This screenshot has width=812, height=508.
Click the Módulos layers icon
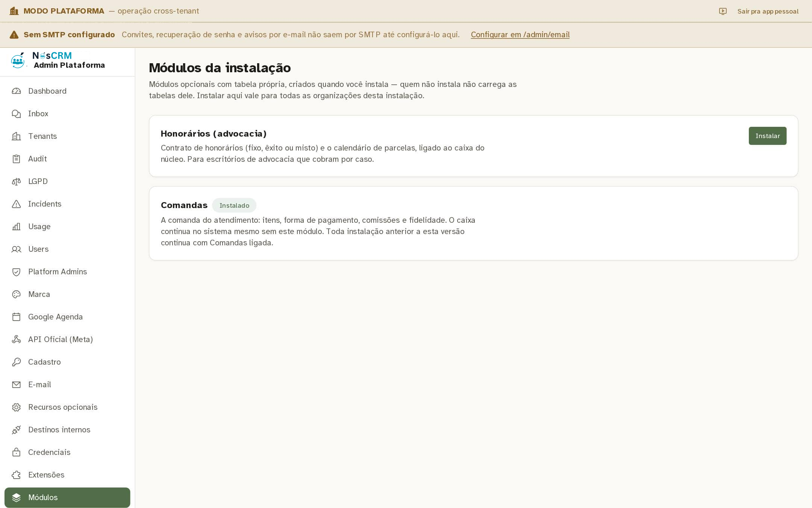(x=16, y=497)
